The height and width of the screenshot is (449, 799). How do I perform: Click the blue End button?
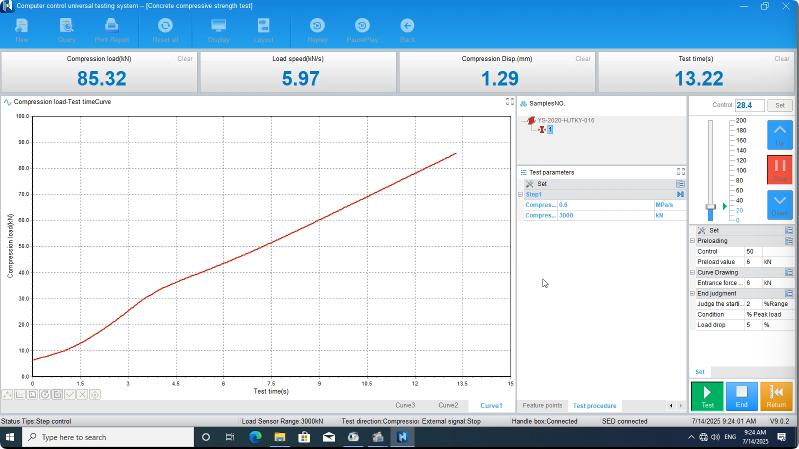[x=741, y=396]
